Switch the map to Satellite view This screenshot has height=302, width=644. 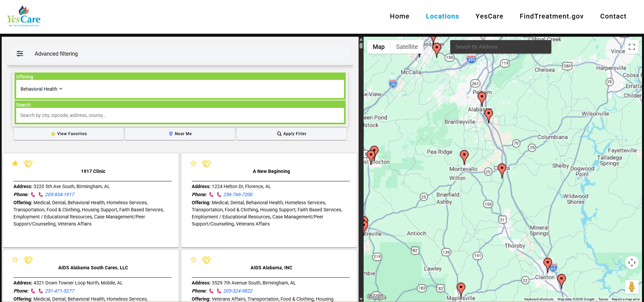point(407,47)
